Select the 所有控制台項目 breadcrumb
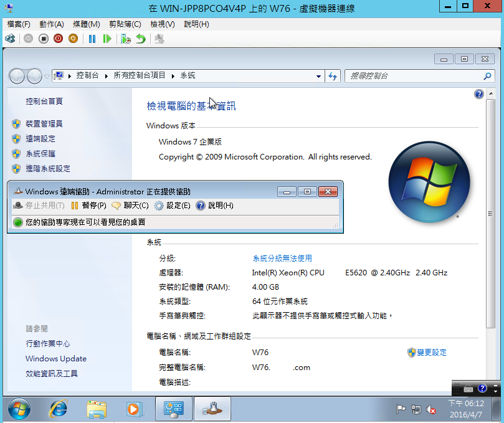The width and height of the screenshot is (504, 423). [x=139, y=75]
